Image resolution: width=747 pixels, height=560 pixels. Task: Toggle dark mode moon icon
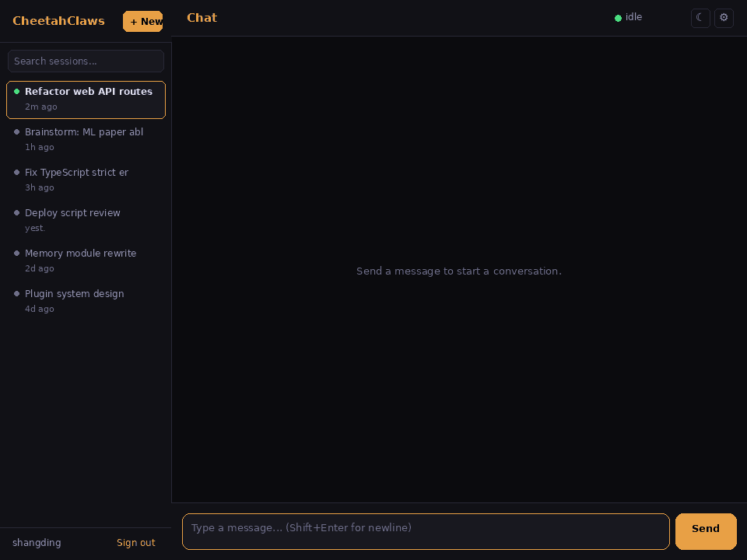tap(700, 18)
